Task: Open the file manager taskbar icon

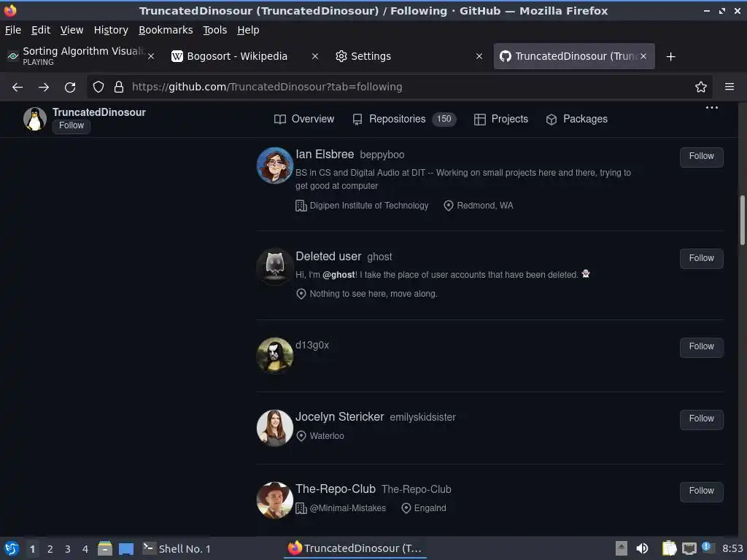Action: (105, 548)
